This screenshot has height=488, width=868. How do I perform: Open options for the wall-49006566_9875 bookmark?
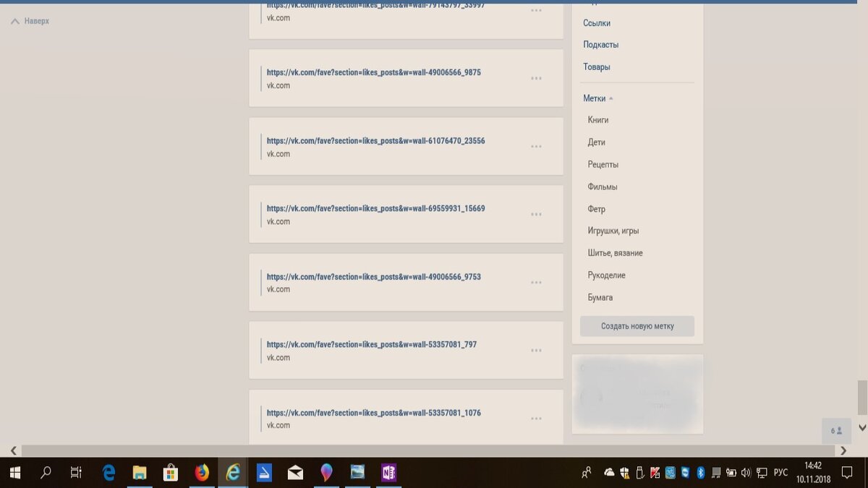point(536,78)
